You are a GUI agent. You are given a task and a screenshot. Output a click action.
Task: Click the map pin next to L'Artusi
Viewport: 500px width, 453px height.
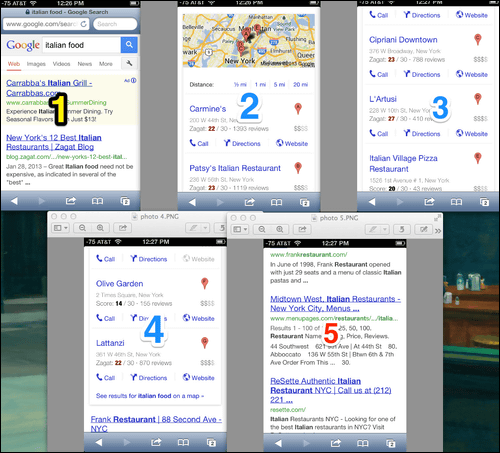[x=478, y=99]
